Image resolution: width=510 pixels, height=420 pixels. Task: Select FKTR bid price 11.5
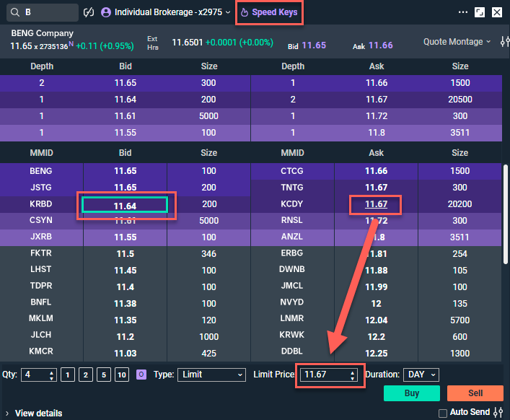click(126, 254)
